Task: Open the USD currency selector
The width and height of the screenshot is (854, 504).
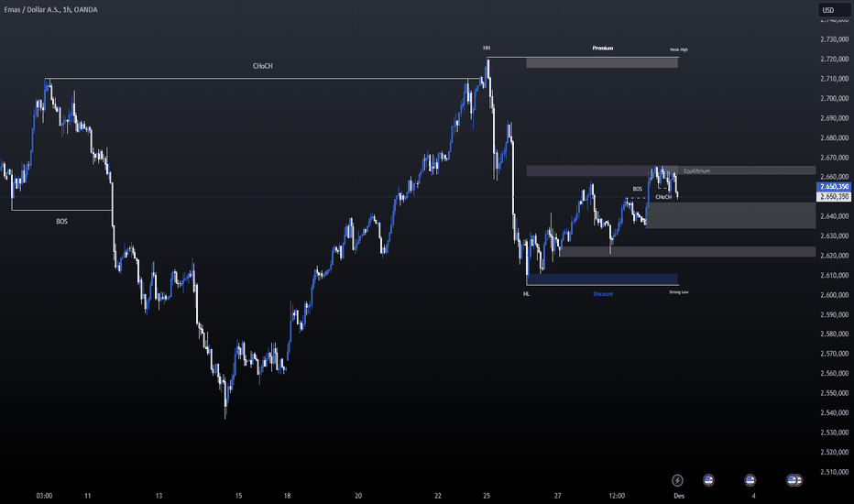Action: point(833,10)
